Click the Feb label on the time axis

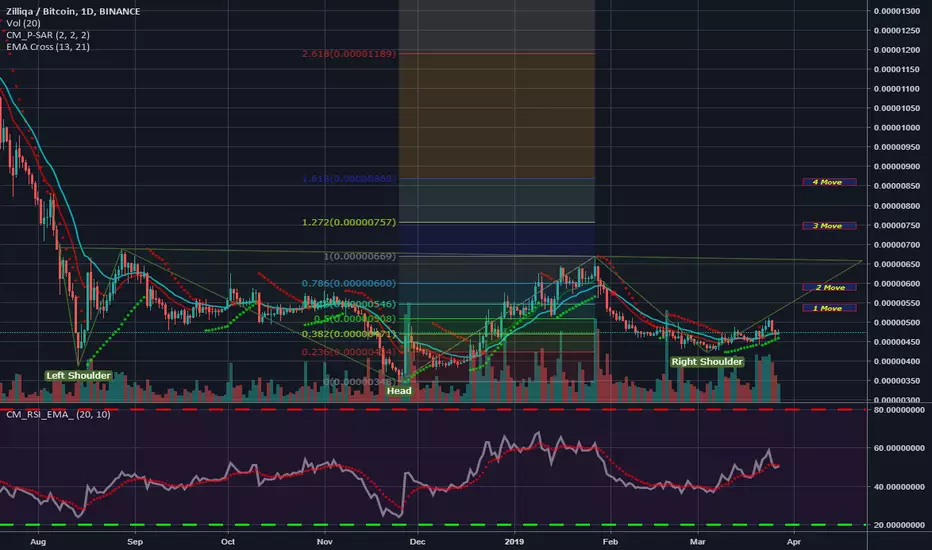coord(610,542)
